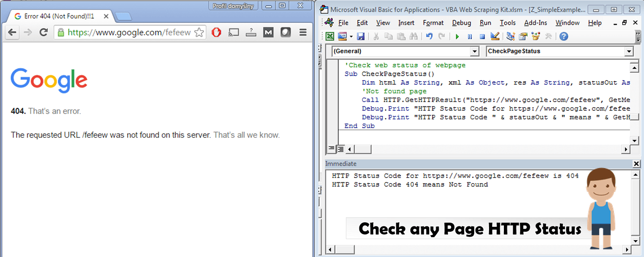Viewport: 644px width, 257px height.
Task: Click the Insert UserForm toolbar icon
Action: (x=342, y=36)
